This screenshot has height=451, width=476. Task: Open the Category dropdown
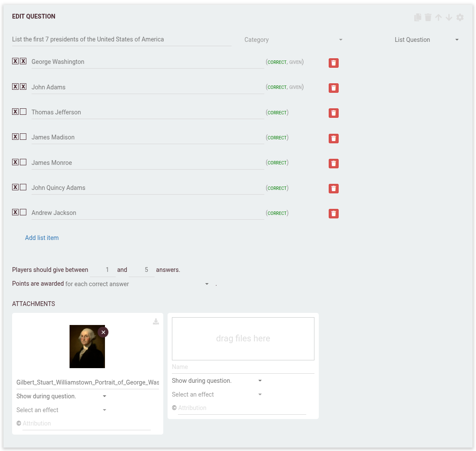click(293, 40)
